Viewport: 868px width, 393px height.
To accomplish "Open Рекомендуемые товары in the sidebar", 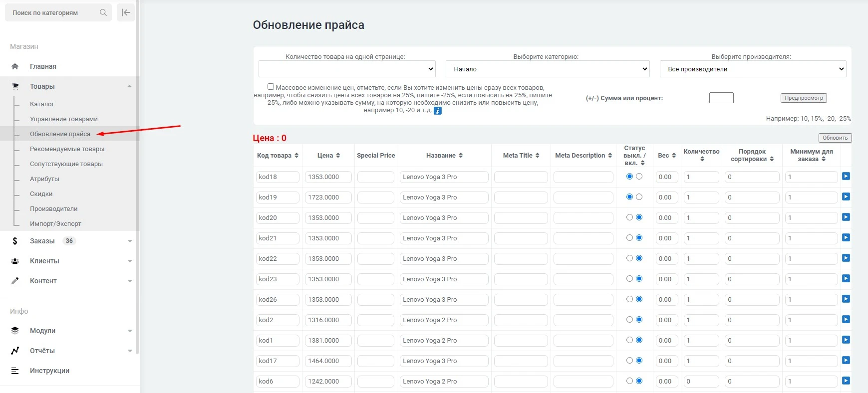I will 67,149.
